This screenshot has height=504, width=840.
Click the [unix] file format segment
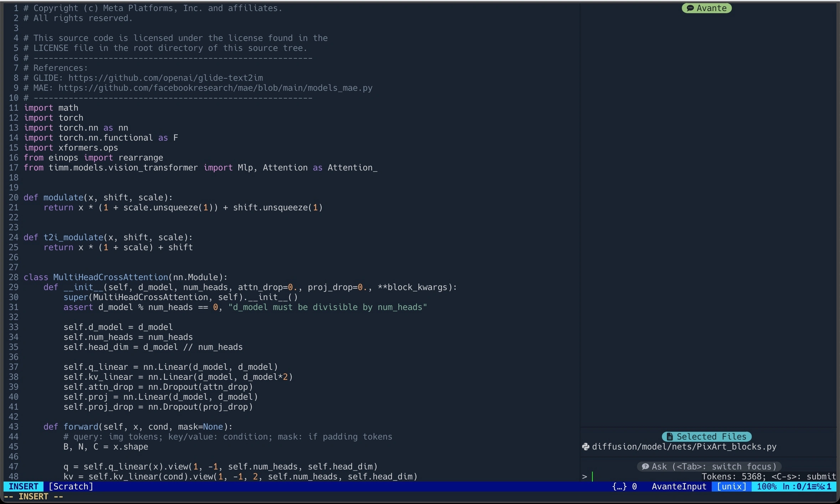(x=731, y=487)
